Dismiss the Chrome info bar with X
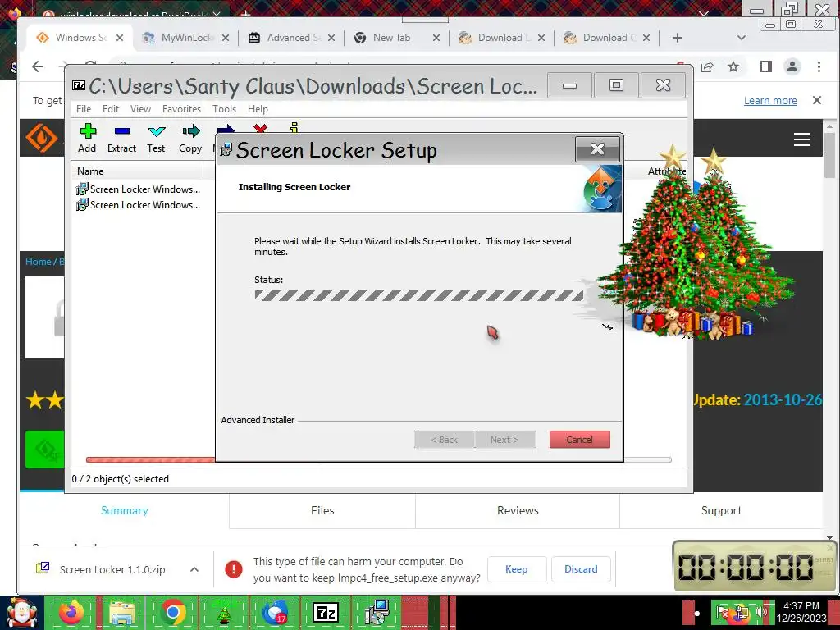 pyautogui.click(x=816, y=100)
